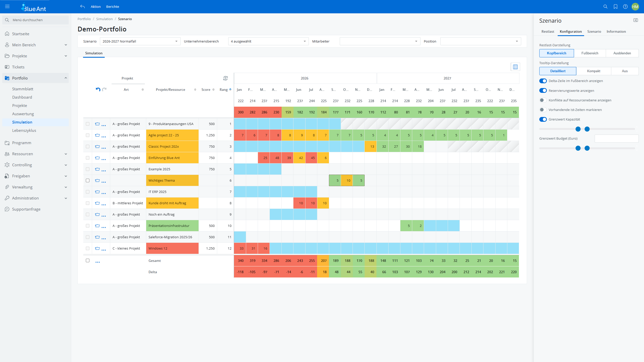
Task: Switch to the Restlast tab
Action: pyautogui.click(x=548, y=31)
